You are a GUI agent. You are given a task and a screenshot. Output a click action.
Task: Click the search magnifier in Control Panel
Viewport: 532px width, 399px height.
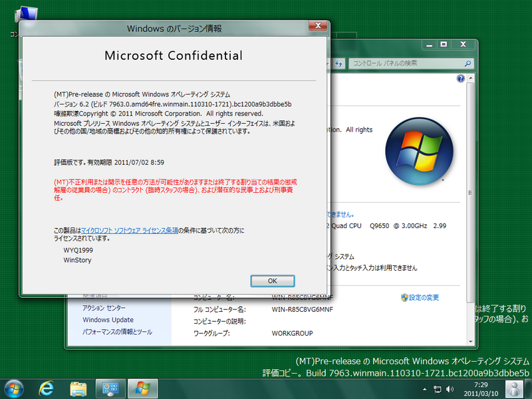point(467,63)
